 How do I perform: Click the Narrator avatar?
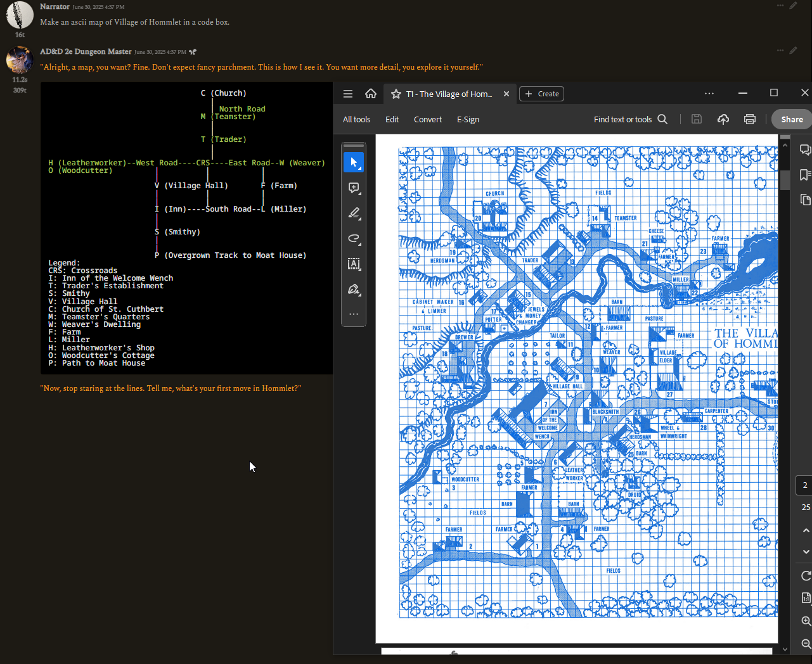(20, 15)
